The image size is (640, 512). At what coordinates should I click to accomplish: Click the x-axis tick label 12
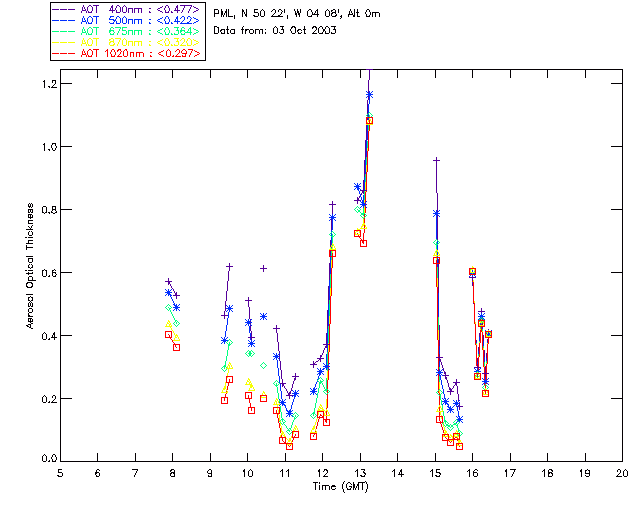tap(322, 473)
